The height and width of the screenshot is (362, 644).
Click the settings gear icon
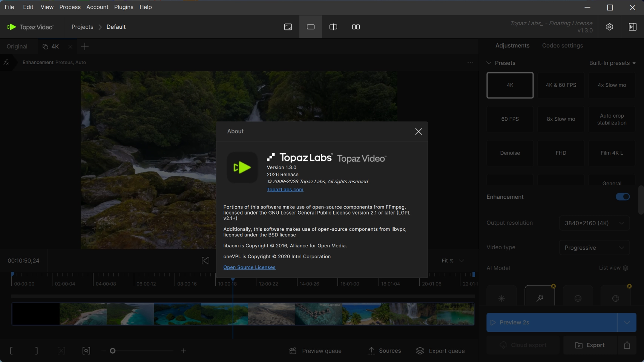point(610,27)
